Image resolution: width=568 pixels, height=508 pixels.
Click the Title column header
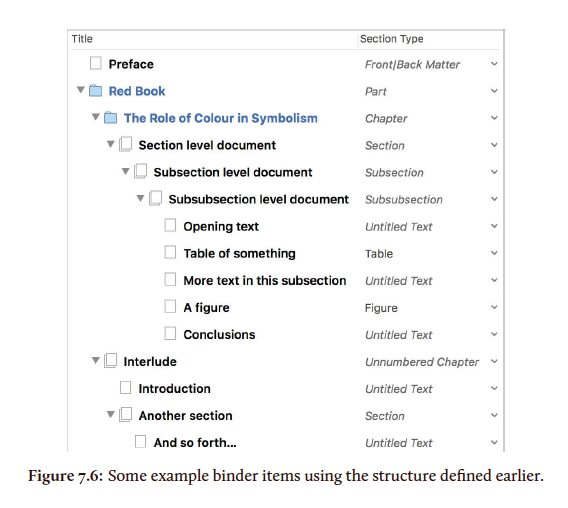(82, 39)
